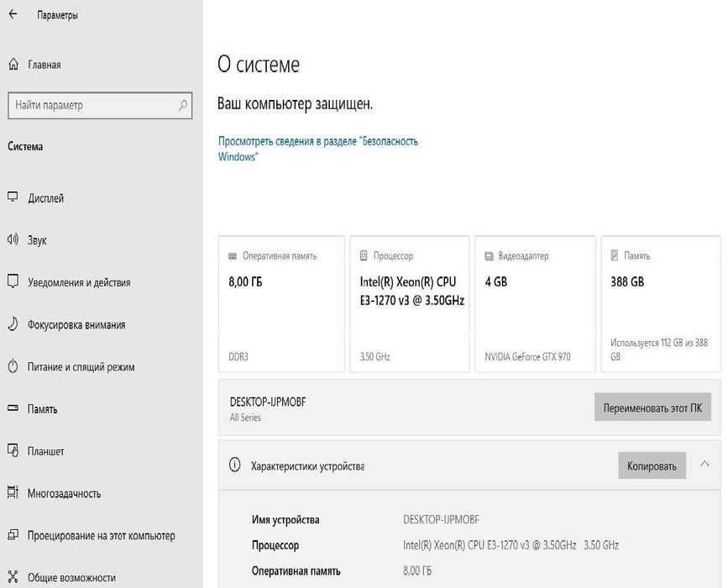Click Используется 112 GB из 388 GB text
Viewport: 728px width, 588px height.
pyautogui.click(x=659, y=349)
